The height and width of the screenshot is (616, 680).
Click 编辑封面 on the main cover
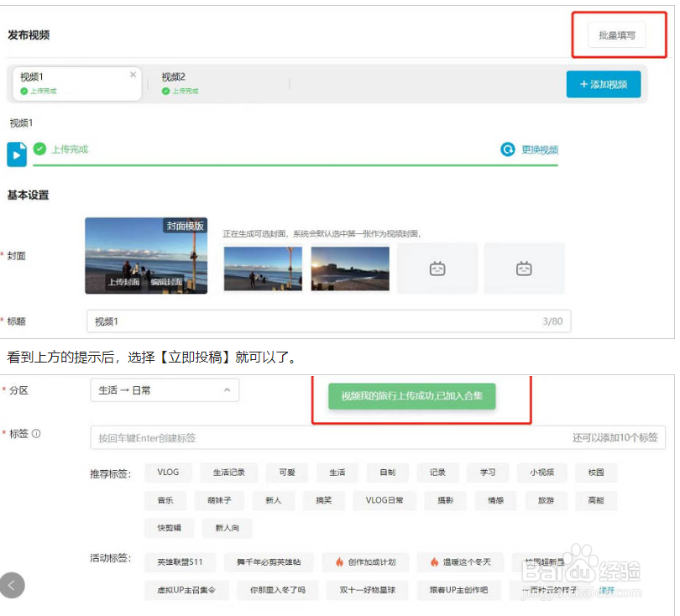pos(165,282)
